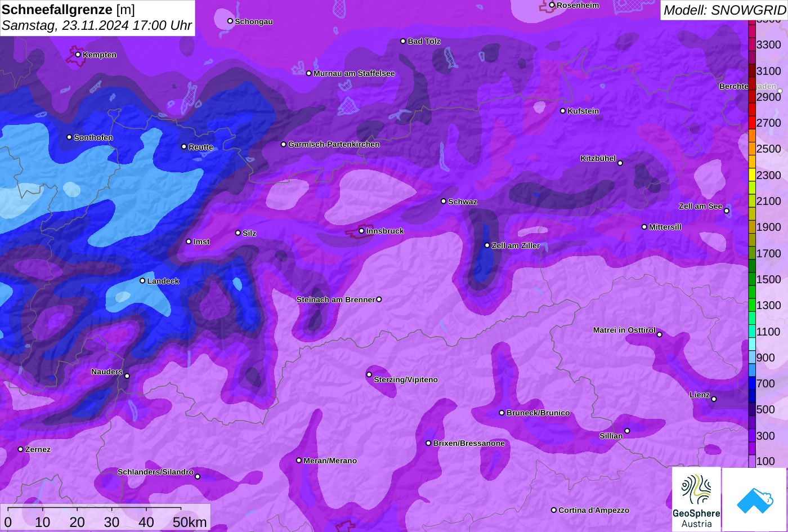Select the Cortina d'Ampezzo marker dot
Screen dimensions: 788x532
point(554,510)
